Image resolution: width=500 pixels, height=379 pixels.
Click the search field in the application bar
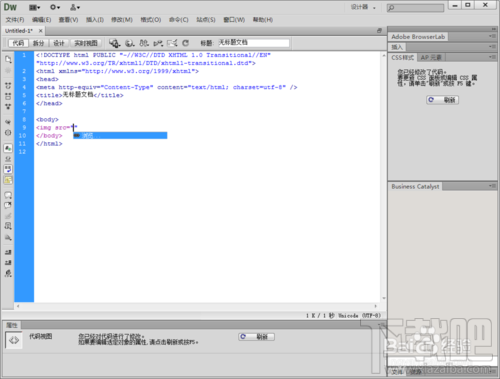(x=415, y=8)
